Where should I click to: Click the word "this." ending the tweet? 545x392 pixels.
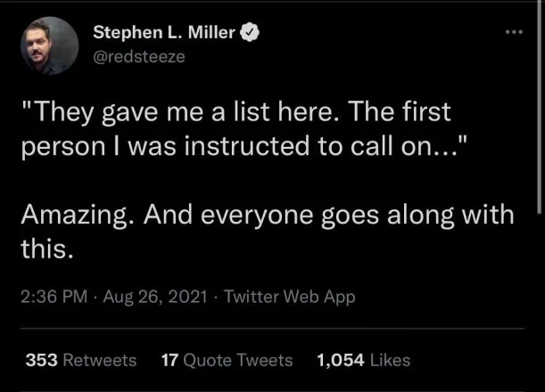point(45,250)
